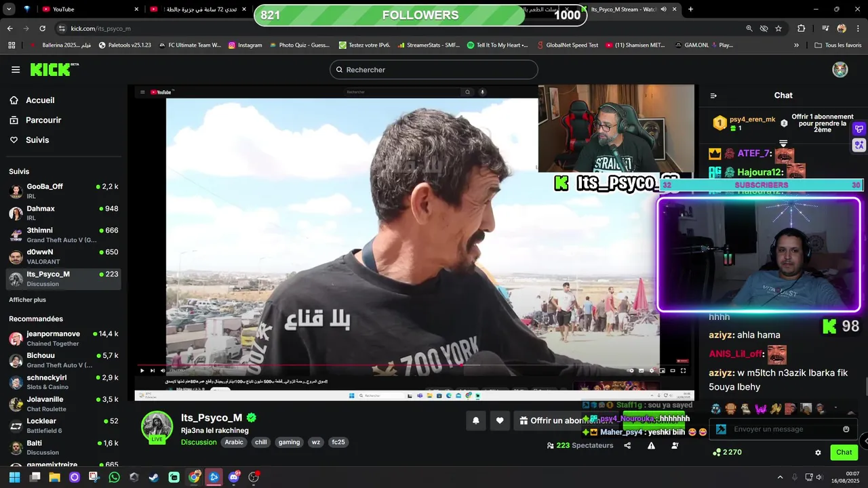
Task: Open Discord from the taskbar
Action: (x=234, y=477)
